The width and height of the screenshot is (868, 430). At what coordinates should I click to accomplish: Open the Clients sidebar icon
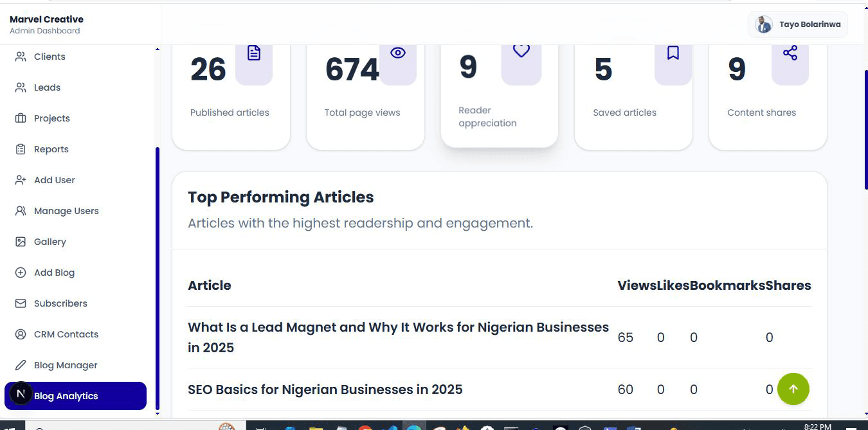pyautogui.click(x=21, y=57)
